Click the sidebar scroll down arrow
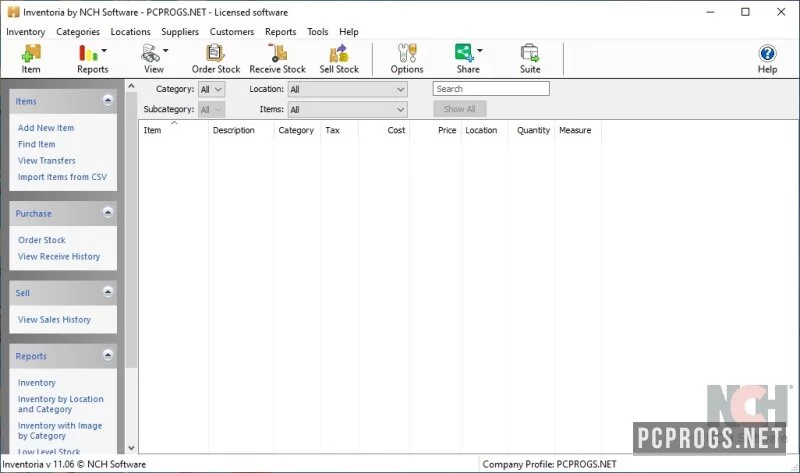 tap(131, 448)
